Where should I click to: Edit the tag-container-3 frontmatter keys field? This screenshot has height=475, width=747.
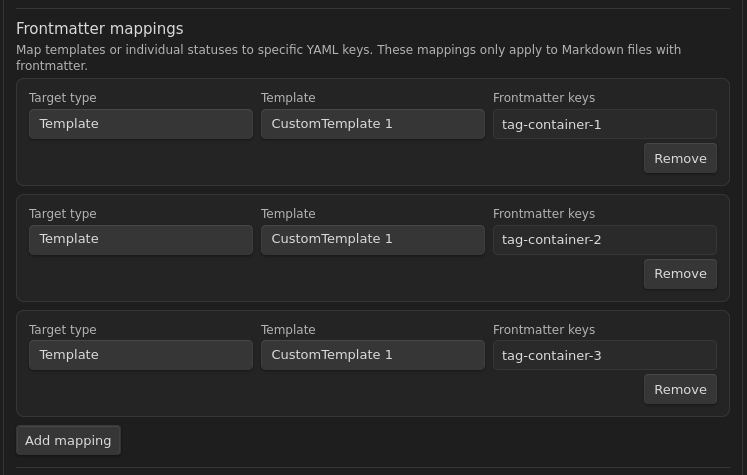[x=605, y=355]
